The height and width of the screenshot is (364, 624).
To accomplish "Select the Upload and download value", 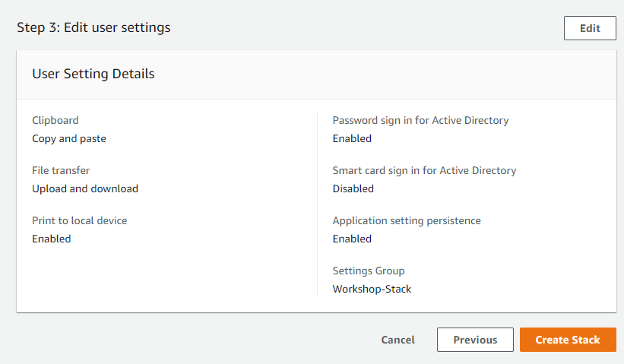I will 85,188.
